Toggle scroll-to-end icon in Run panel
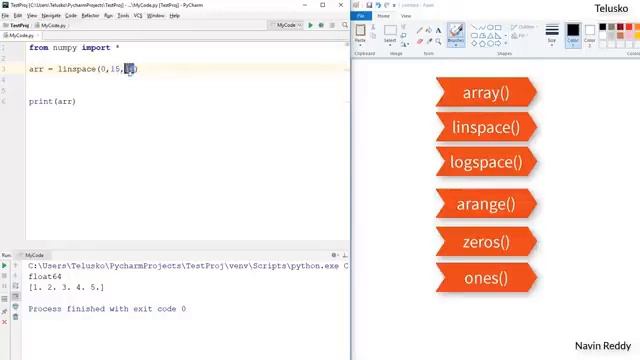The width and height of the screenshot is (640, 360). tap(16, 296)
